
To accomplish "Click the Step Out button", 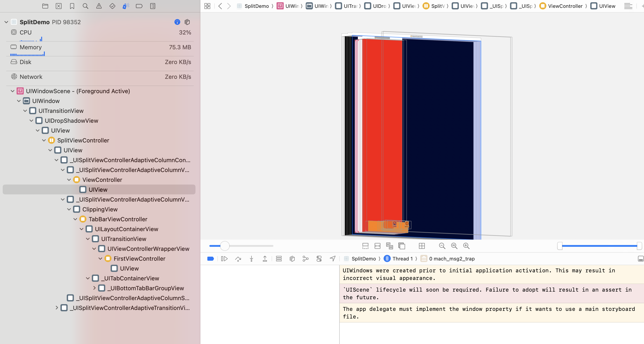I will pyautogui.click(x=265, y=259).
